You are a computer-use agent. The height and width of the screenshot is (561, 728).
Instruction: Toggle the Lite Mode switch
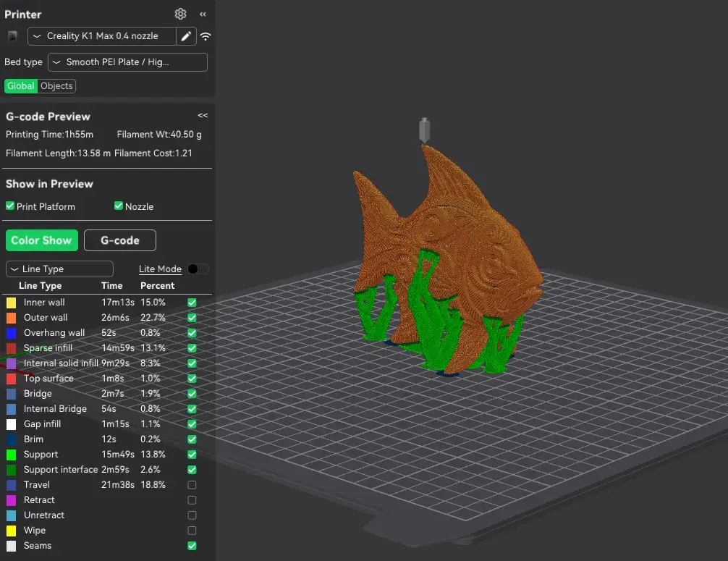point(198,269)
